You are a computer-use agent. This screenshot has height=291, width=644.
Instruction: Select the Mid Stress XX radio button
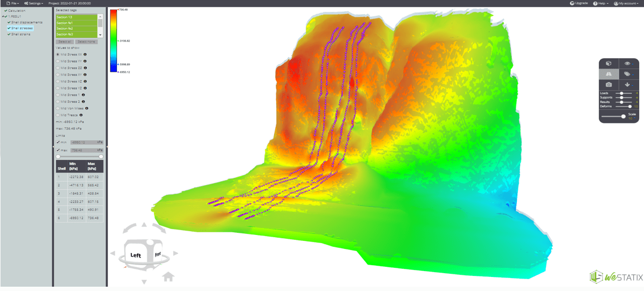point(58,54)
